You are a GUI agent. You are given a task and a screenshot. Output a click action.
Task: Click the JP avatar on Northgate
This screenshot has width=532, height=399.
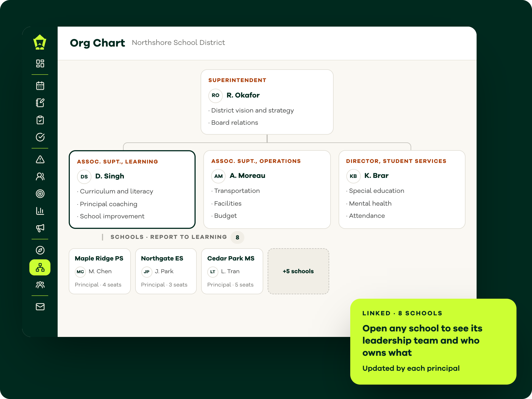(x=147, y=272)
